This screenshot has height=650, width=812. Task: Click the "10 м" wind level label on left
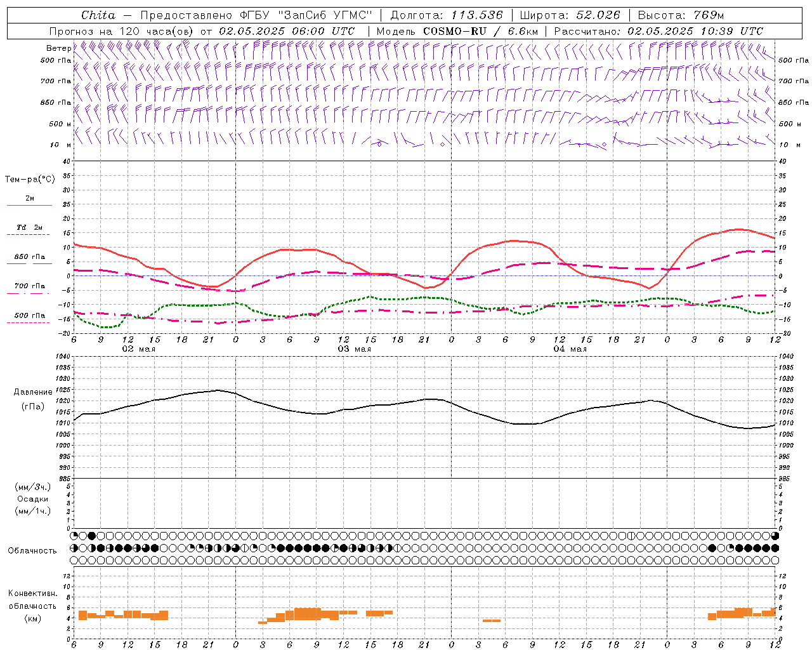pyautogui.click(x=61, y=145)
